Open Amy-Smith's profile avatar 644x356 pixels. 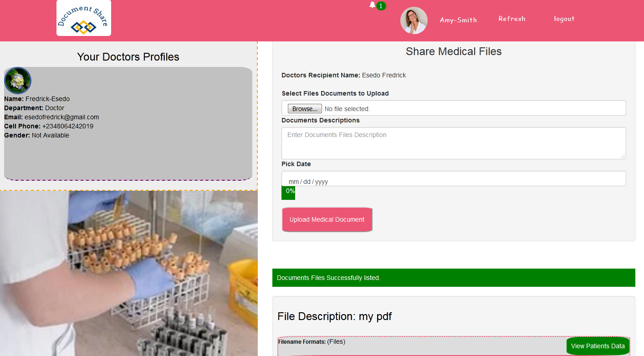tap(414, 20)
